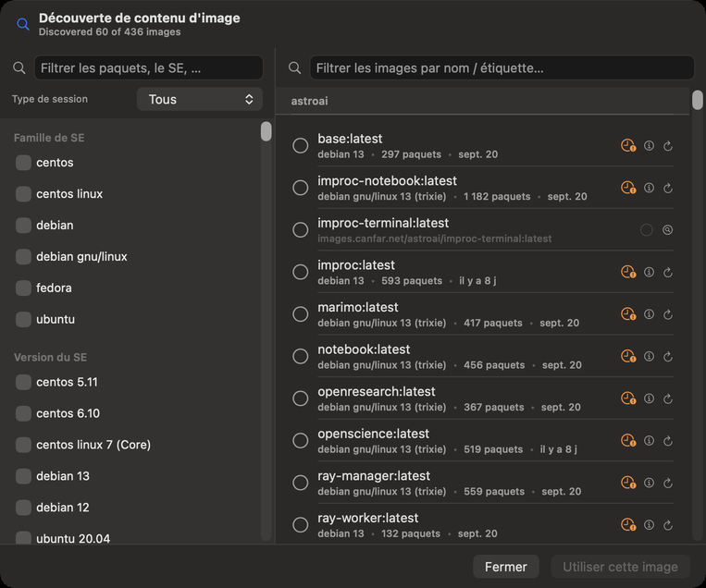The width and height of the screenshot is (706, 588).
Task: Choose the improc-terminal:latest radio button
Action: (301, 230)
